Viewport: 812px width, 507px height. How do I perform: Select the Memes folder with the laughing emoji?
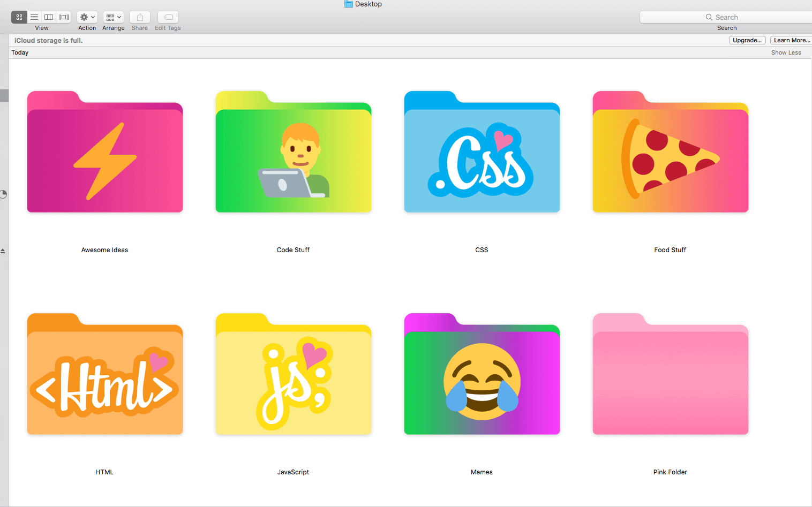click(482, 374)
